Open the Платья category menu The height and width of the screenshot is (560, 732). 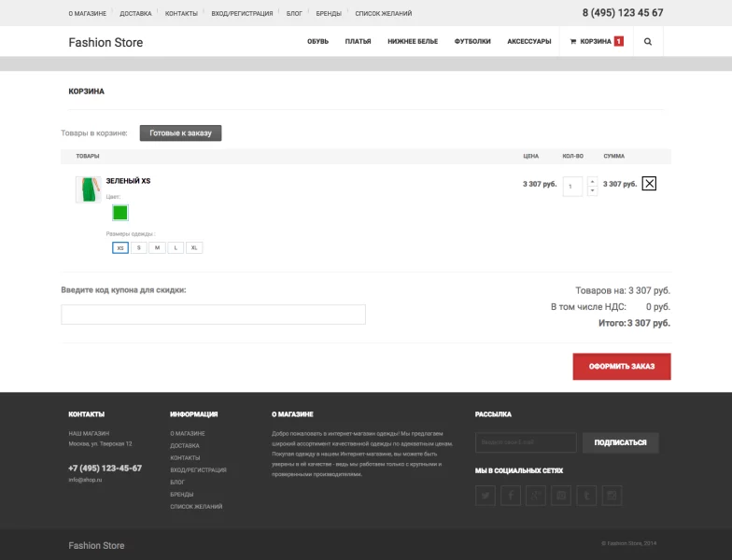click(x=358, y=42)
